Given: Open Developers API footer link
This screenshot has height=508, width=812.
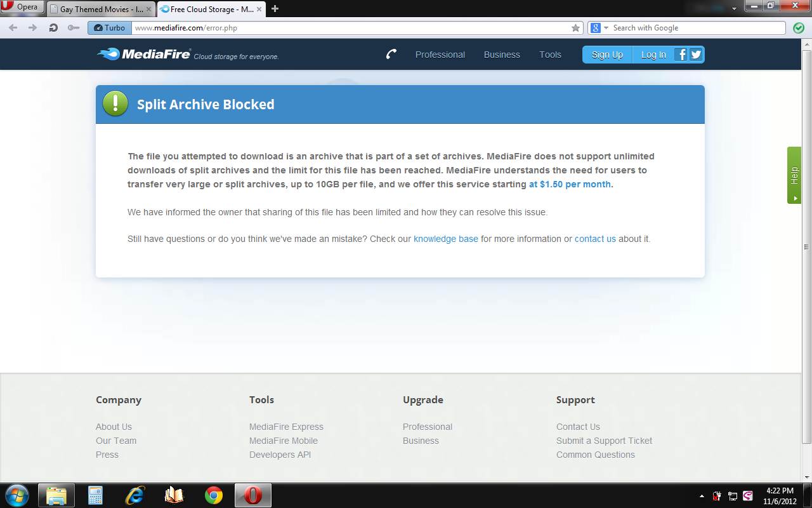Looking at the screenshot, I should (x=280, y=455).
